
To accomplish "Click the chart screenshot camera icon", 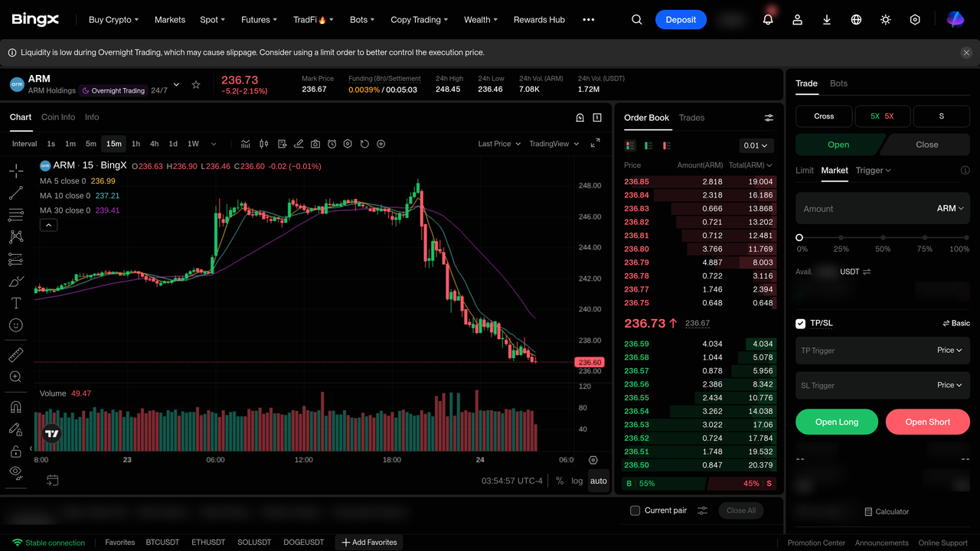I will pyautogui.click(x=315, y=144).
